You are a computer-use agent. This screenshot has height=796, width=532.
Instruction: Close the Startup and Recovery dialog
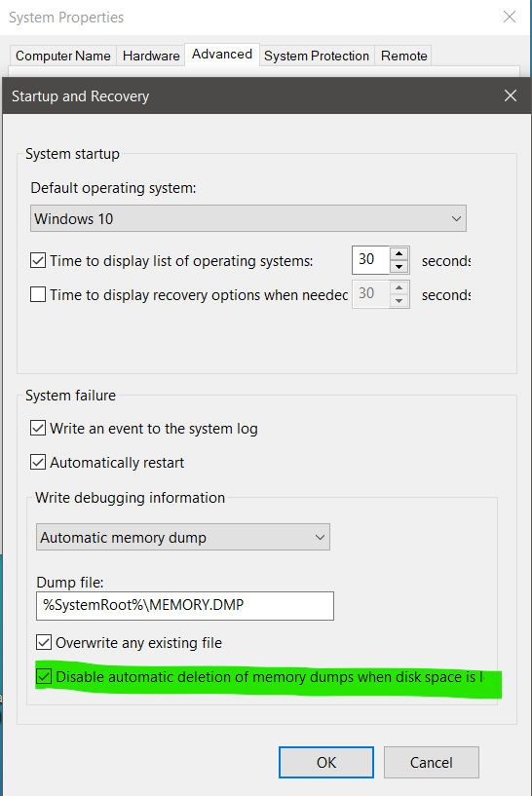point(511,95)
